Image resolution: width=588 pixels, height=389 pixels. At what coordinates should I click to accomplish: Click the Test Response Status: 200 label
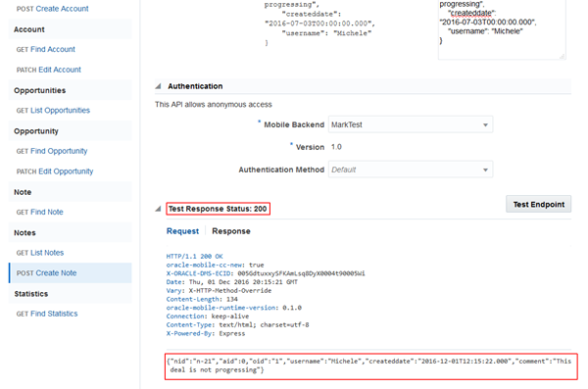click(218, 209)
